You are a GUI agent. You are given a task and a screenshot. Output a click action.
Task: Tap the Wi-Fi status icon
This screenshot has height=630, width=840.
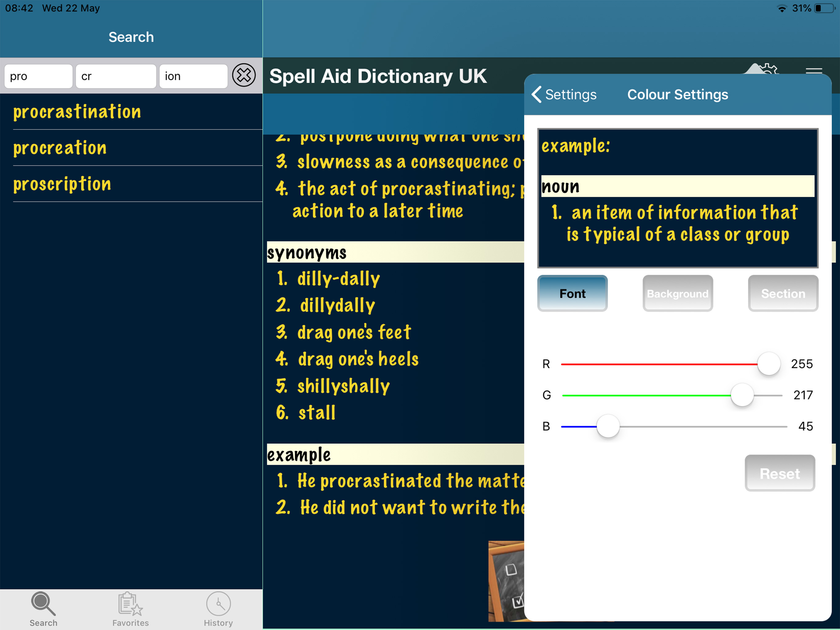click(x=782, y=8)
